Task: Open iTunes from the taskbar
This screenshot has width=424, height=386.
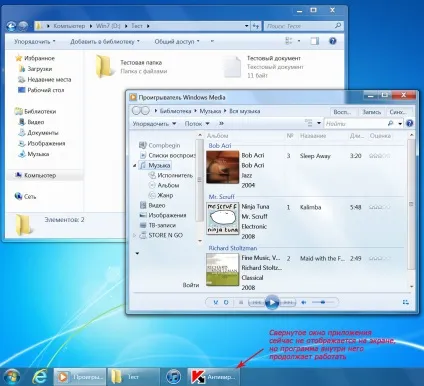Action: click(x=173, y=377)
